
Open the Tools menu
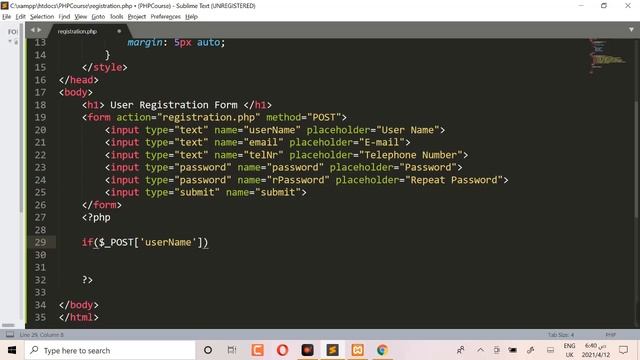point(116,17)
